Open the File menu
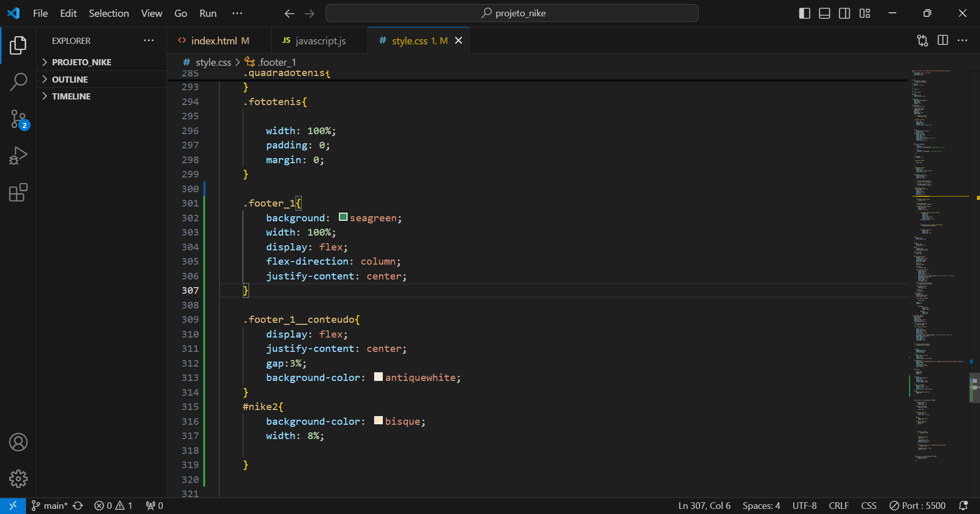The height and width of the screenshot is (514, 980). pyautogui.click(x=40, y=13)
